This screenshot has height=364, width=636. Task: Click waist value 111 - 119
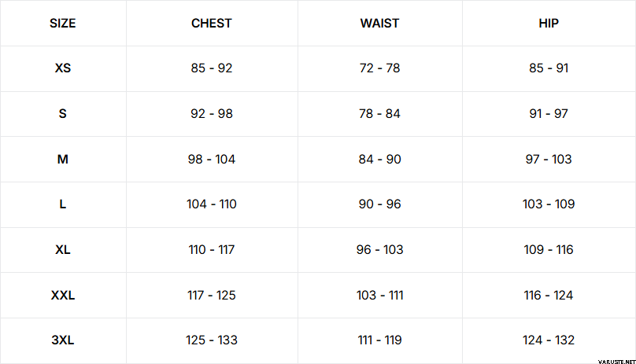tap(379, 340)
